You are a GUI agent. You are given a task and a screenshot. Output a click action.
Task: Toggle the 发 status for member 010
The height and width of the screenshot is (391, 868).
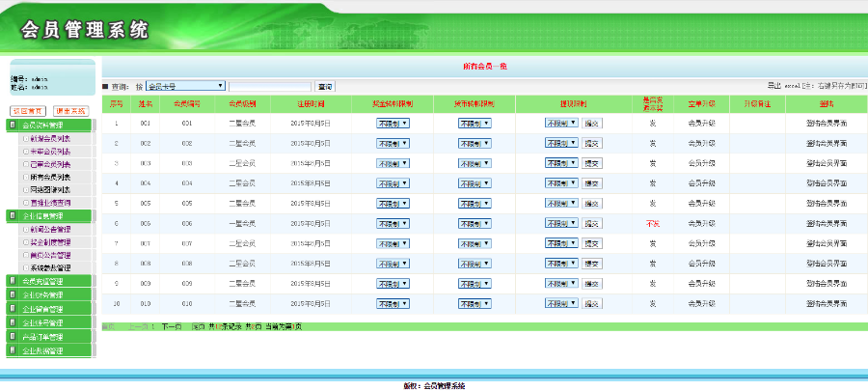click(653, 303)
